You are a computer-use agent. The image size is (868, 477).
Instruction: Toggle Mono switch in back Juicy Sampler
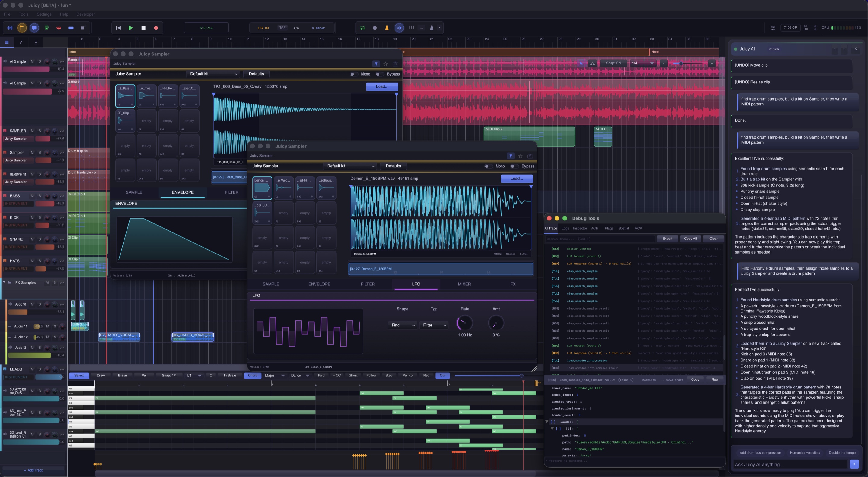click(353, 74)
